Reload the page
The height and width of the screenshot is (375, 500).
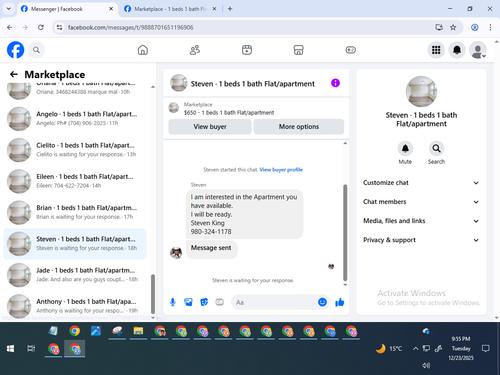(41, 27)
